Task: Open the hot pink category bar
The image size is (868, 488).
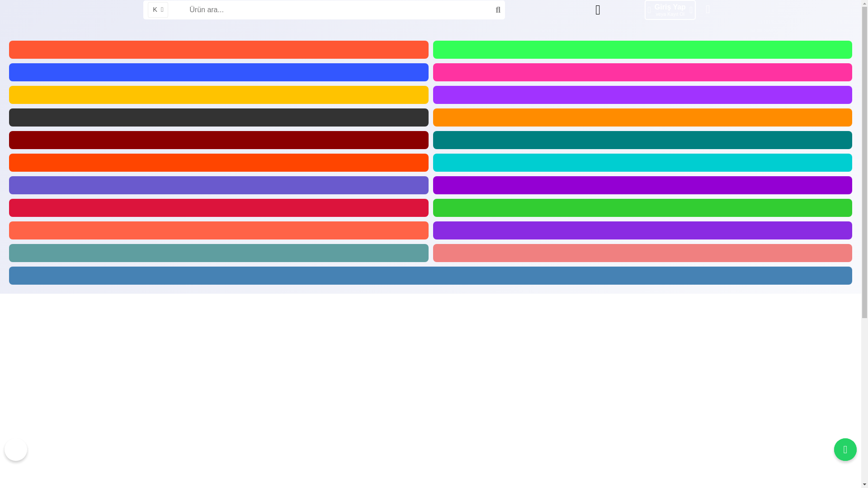Action: pos(642,72)
